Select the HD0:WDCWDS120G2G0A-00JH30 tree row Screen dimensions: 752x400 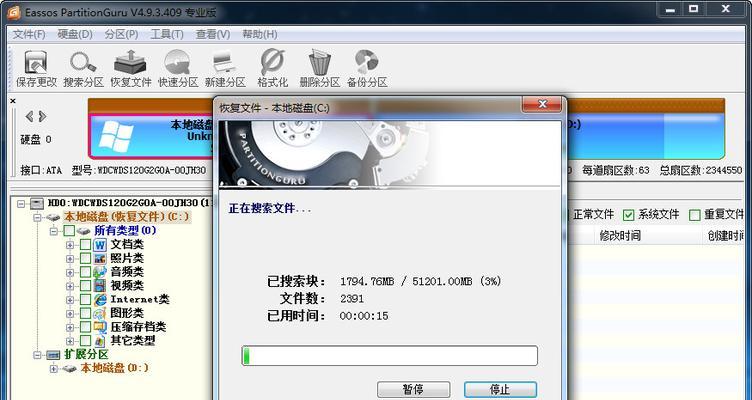point(129,203)
